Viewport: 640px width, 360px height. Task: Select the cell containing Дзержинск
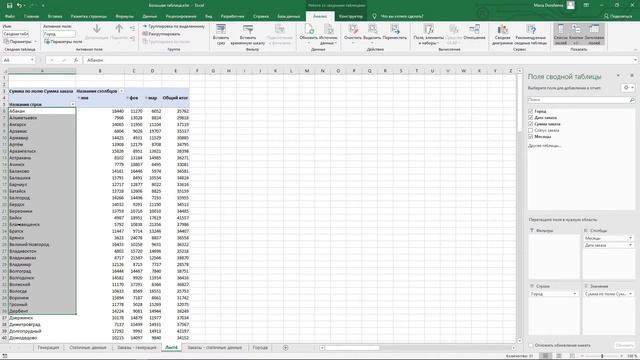(42, 318)
